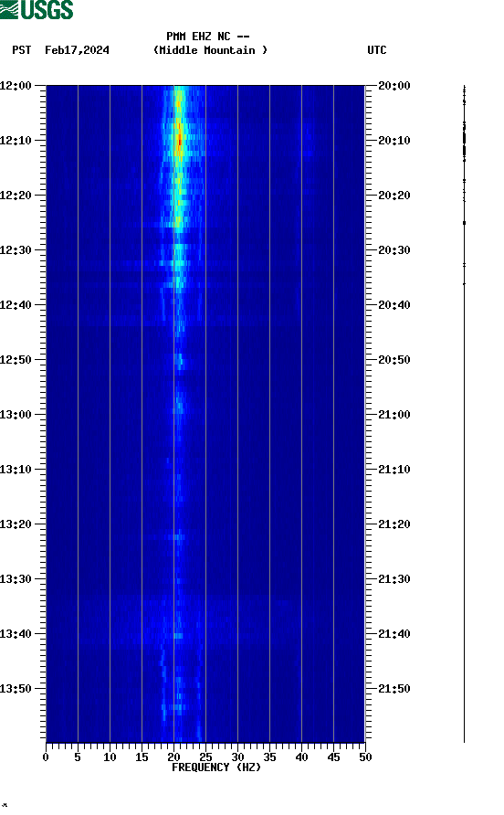504x815 pixels.
Task: Click the '13:50' PST time label
Action: point(16,689)
